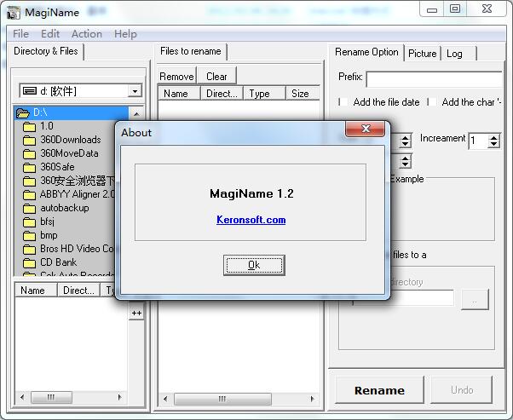Viewport: 513px width, 420px height.
Task: Click right arrow of lower file list scrollbar
Action: [120, 398]
